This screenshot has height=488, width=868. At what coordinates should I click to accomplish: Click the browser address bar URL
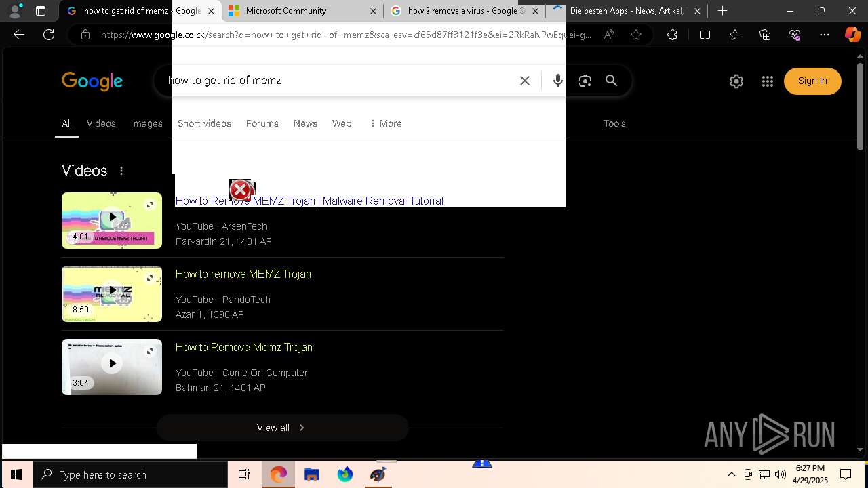(346, 35)
